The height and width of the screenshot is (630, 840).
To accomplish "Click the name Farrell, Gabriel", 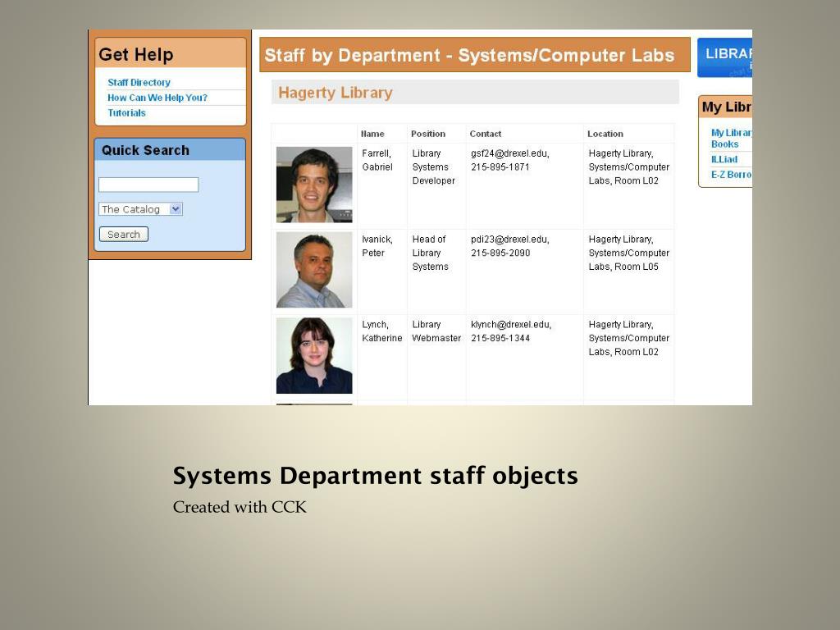I will click(377, 160).
